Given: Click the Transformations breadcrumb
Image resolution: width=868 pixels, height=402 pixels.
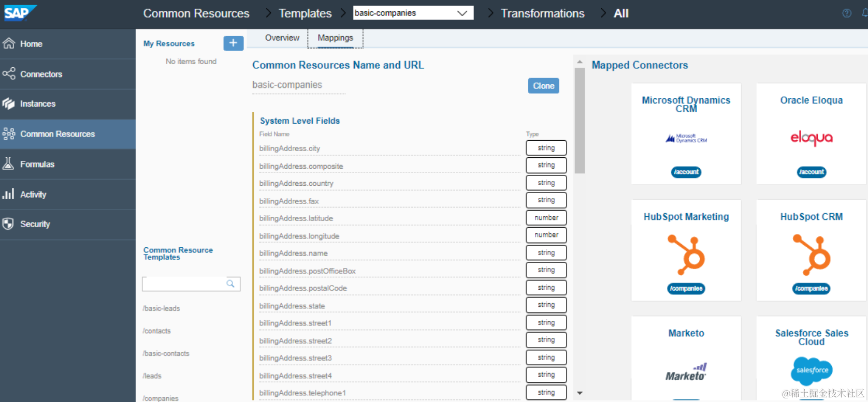Looking at the screenshot, I should (x=542, y=13).
